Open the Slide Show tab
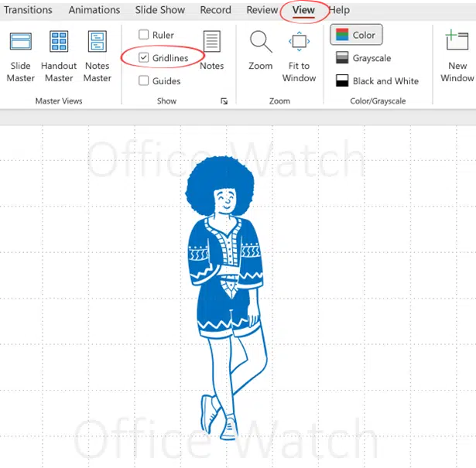The width and height of the screenshot is (476, 468). point(160,10)
